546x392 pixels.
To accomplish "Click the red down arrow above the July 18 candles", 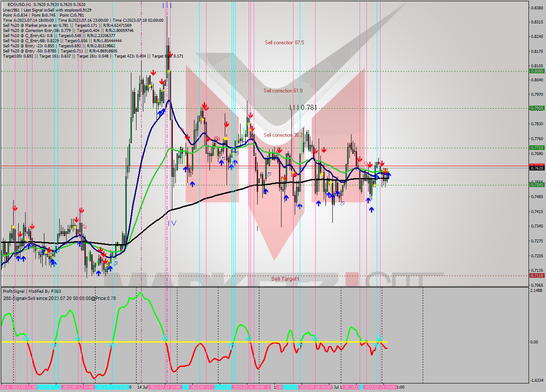I will (325, 150).
